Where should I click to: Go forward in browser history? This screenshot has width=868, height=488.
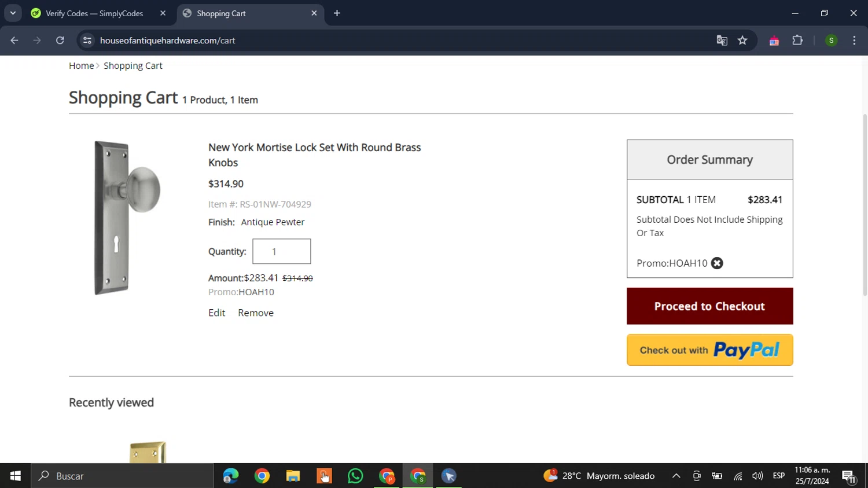click(x=37, y=41)
